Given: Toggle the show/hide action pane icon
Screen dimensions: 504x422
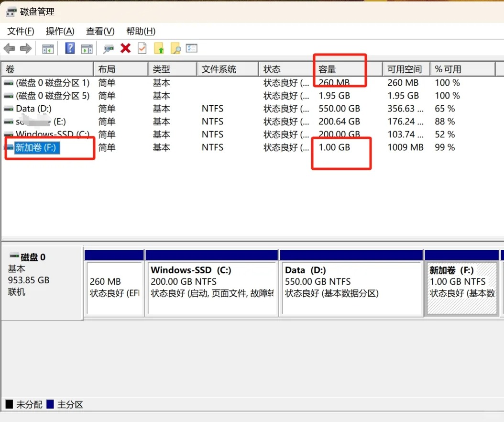Looking at the screenshot, I should [87, 49].
